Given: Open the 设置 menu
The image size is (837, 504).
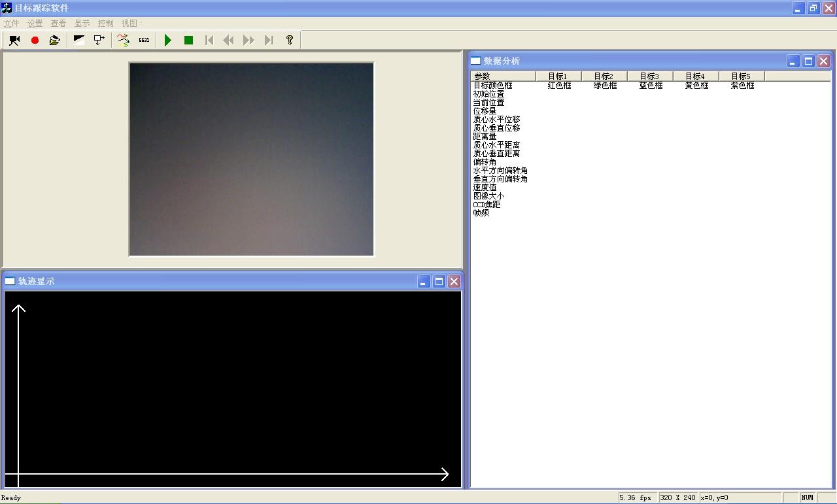Looking at the screenshot, I should click(x=35, y=23).
